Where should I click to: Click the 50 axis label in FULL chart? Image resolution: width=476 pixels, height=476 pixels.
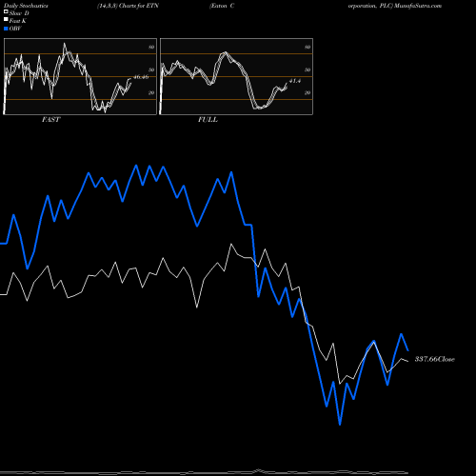point(307,69)
